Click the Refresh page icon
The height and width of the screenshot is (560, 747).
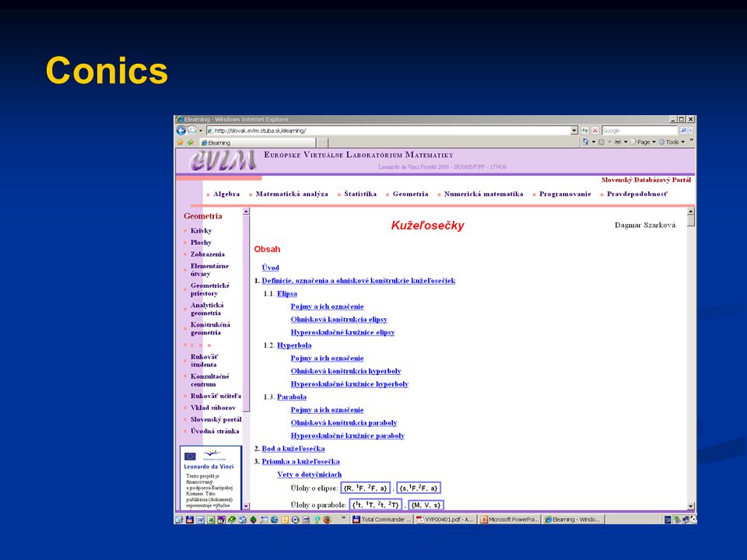(x=584, y=131)
